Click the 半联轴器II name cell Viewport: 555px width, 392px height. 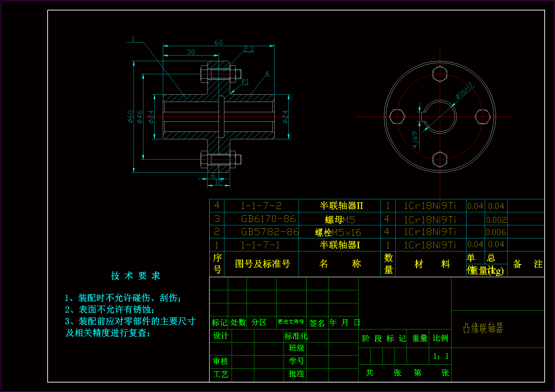tap(341, 206)
